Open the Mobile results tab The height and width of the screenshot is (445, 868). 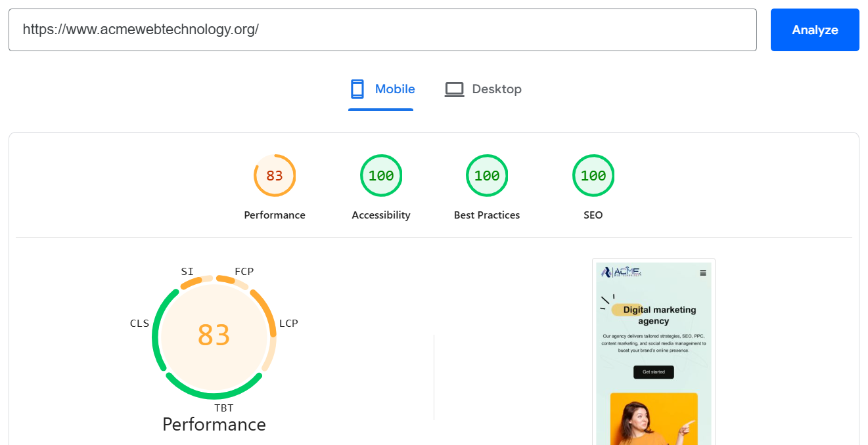coord(394,89)
